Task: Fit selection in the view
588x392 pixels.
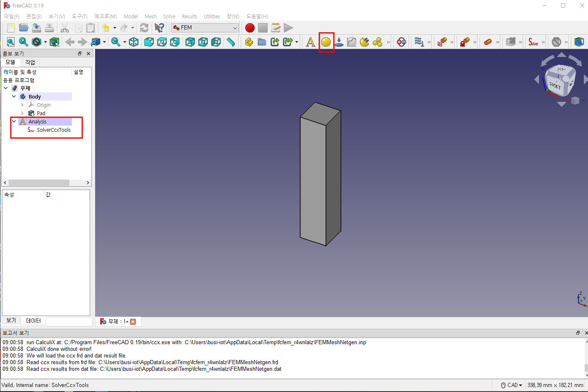Action: [24, 42]
